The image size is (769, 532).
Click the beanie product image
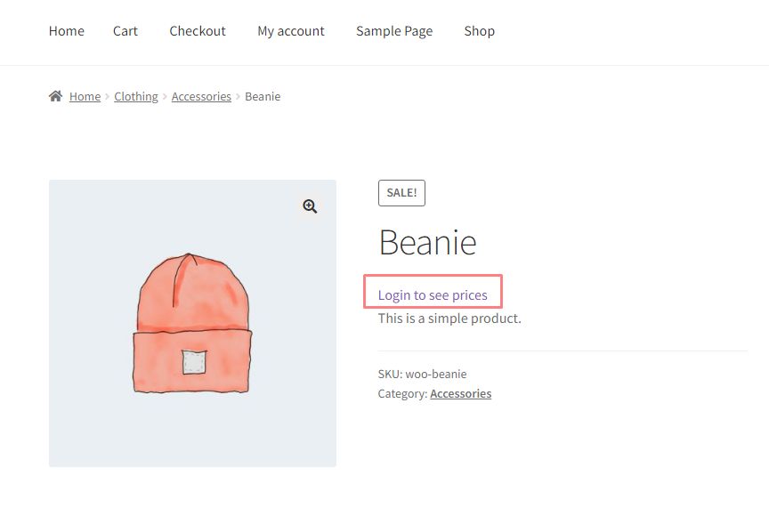coord(192,323)
